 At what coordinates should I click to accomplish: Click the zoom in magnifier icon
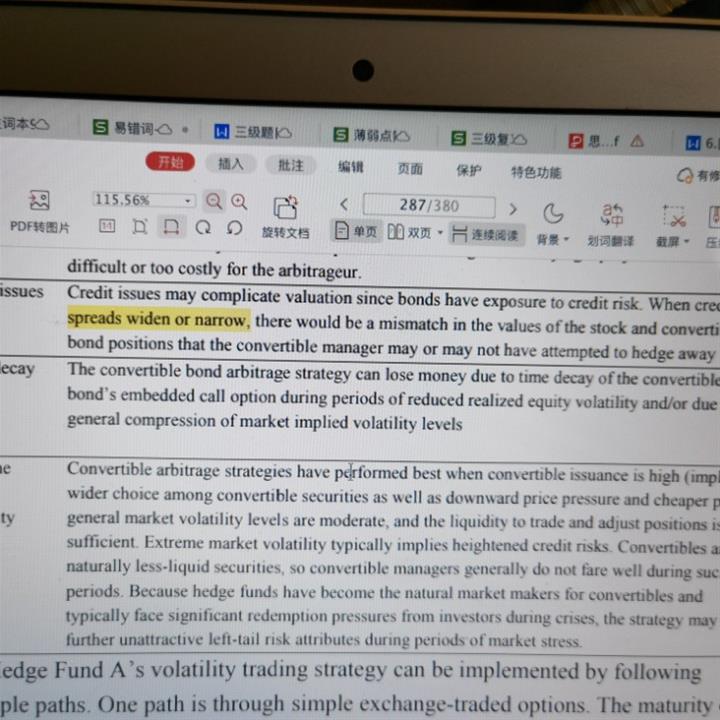[x=239, y=201]
